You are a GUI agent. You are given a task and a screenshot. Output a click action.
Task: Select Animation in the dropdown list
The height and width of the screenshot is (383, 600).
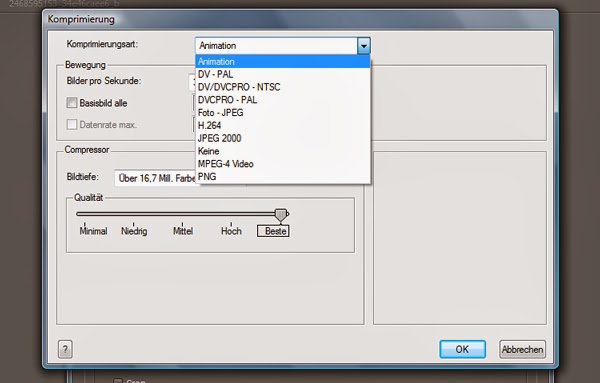pyautogui.click(x=283, y=62)
